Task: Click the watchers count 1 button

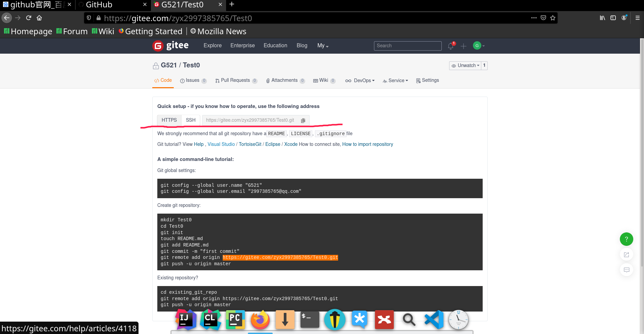Action: [x=484, y=66]
